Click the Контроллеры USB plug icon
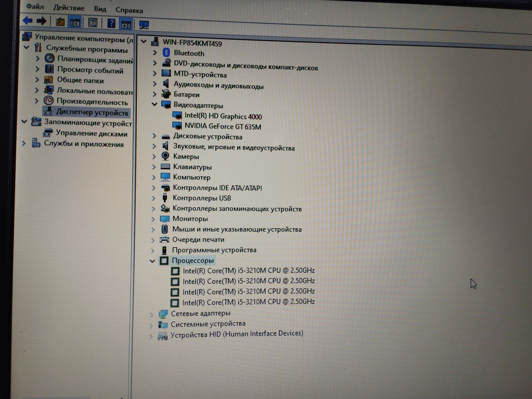This screenshot has height=399, width=532. pos(165,198)
